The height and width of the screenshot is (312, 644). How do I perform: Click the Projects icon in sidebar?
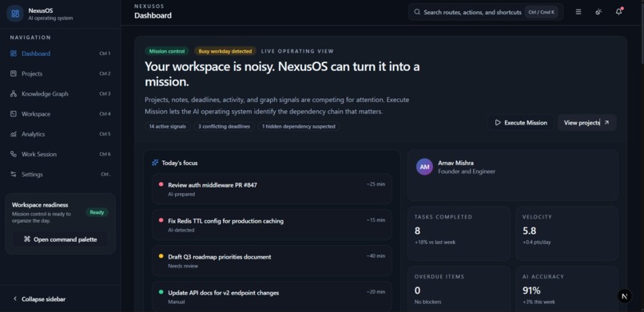pos(13,73)
